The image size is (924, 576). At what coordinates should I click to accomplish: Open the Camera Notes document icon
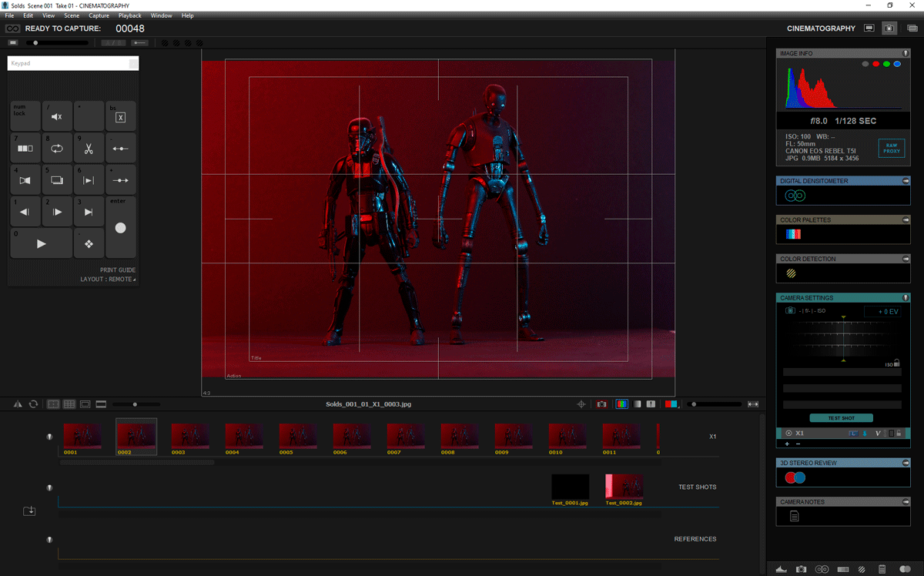[x=794, y=516]
